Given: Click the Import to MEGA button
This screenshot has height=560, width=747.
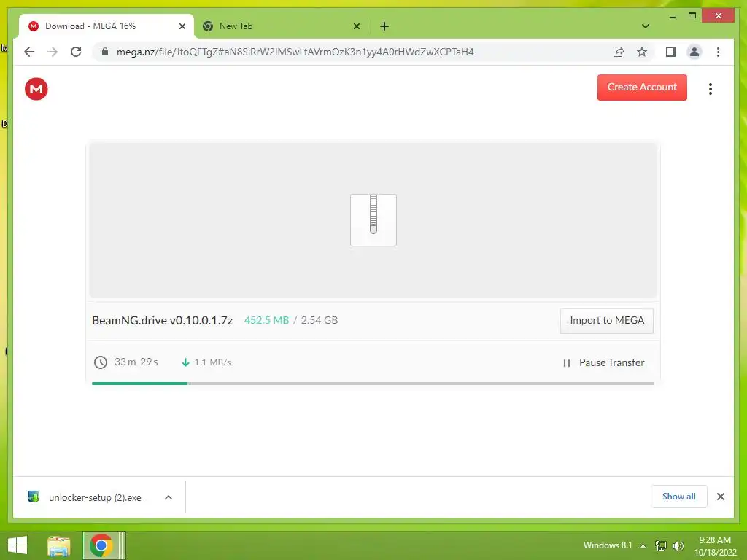Looking at the screenshot, I should coord(606,321).
